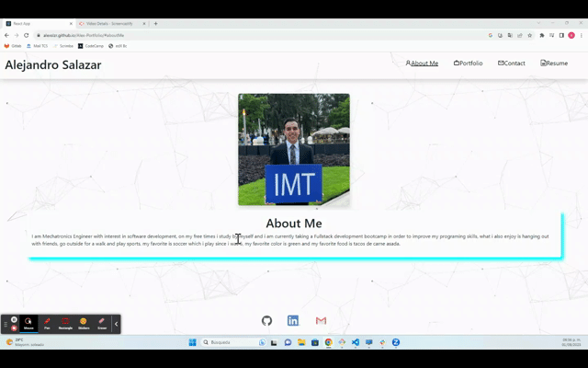Pause the Screencastify recording
This screenshot has width=588, height=368.
click(14, 319)
